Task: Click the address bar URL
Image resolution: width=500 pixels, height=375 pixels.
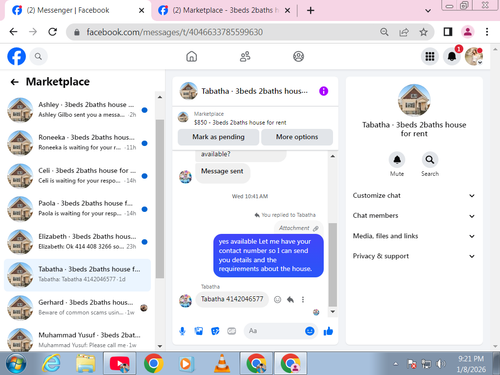Action: [175, 32]
